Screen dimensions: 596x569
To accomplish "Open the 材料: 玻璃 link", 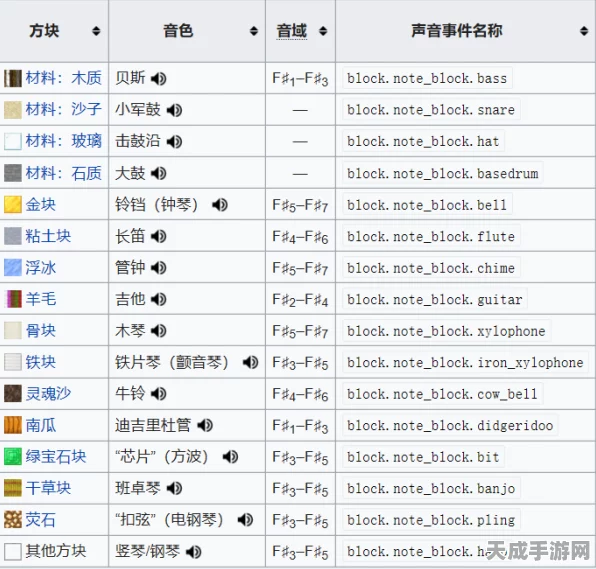I will [63, 141].
